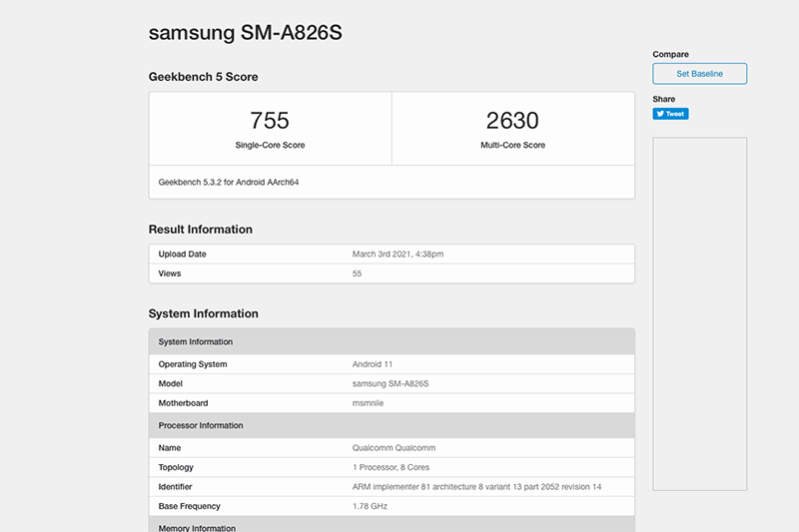Click the samsung SM-A826S page title
Screen dimensions: 799x532
point(246,32)
